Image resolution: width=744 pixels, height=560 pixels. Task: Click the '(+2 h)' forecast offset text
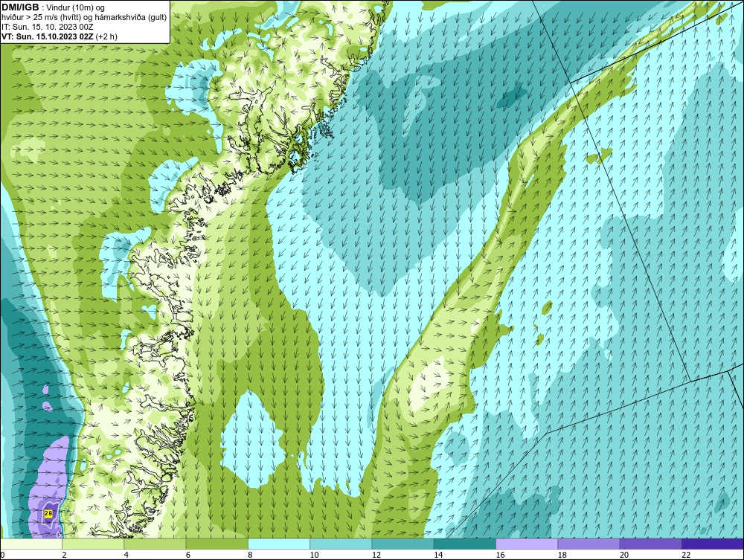(106, 36)
